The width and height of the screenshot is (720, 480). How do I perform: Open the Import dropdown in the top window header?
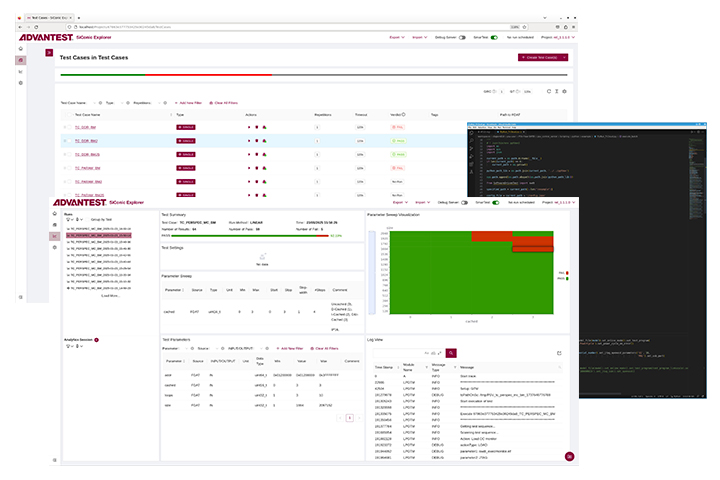point(420,38)
